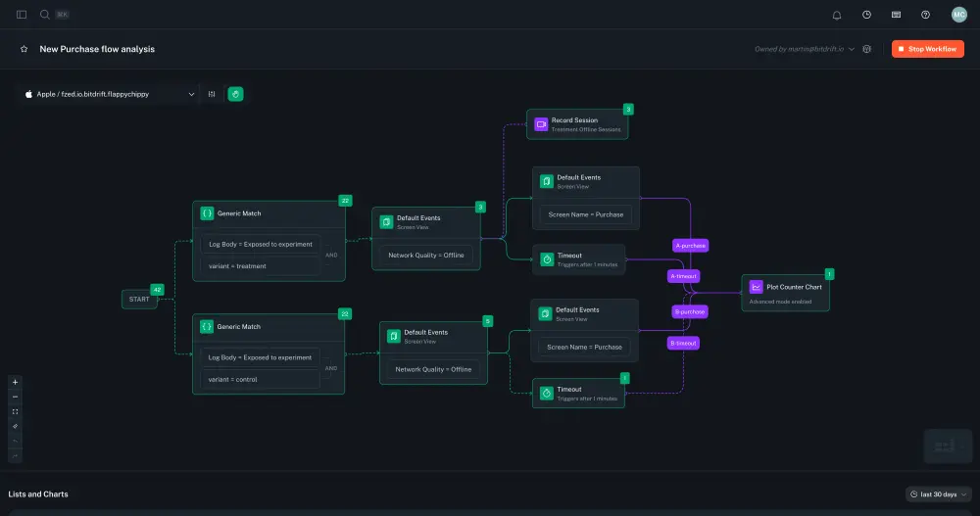
Task: Click the START node
Action: 139,299
